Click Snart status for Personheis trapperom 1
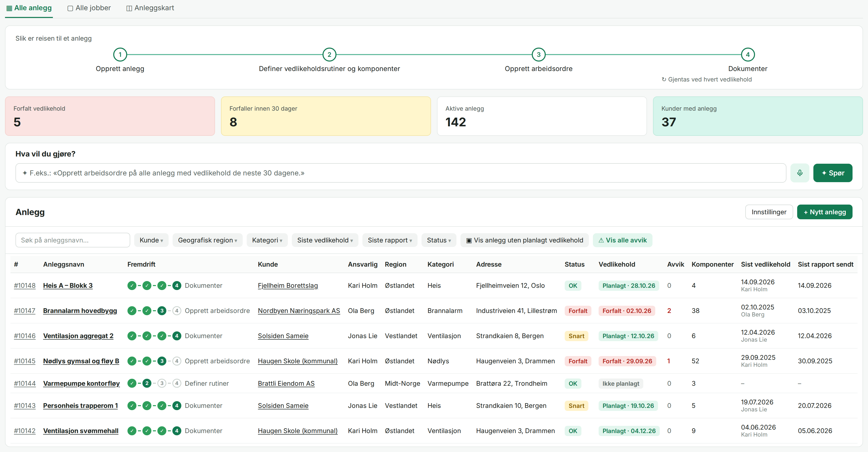The height and width of the screenshot is (452, 868). (576, 406)
